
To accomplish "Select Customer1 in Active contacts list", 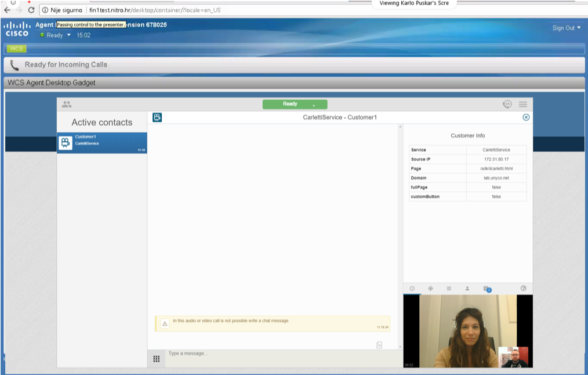I will (102, 142).
